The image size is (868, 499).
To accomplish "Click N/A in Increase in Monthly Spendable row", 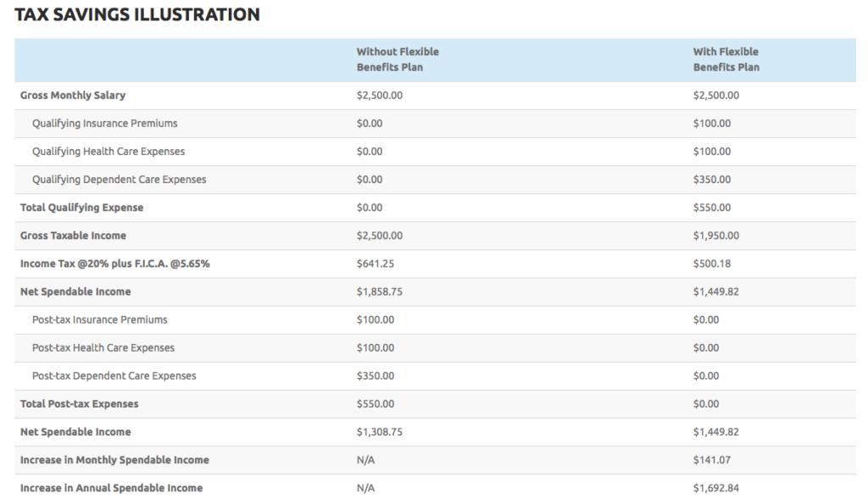I will tap(365, 460).
